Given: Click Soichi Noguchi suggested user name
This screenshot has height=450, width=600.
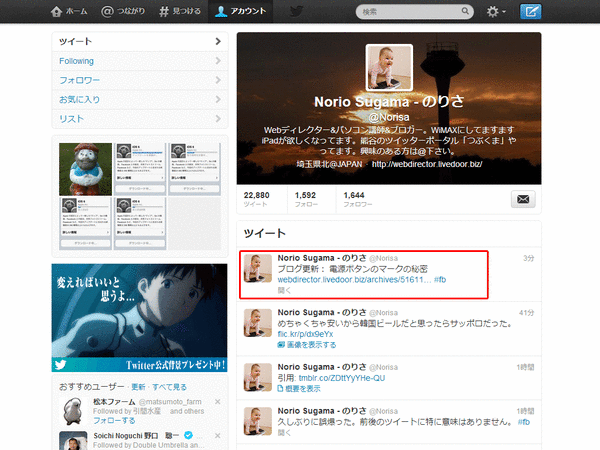Looking at the screenshot, I should click(x=136, y=436).
